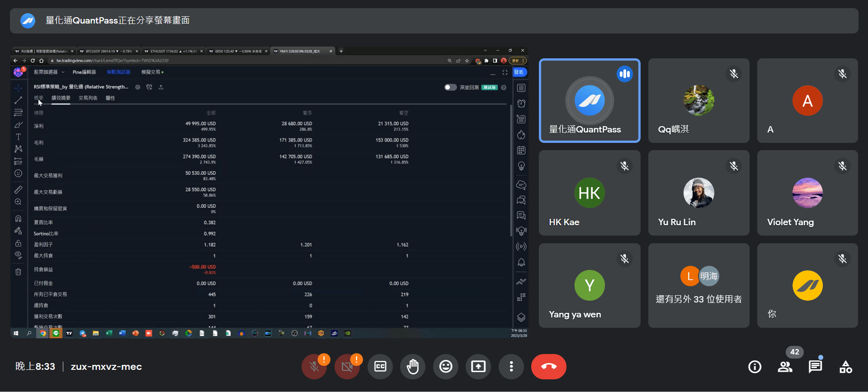Open the in-call chat panel
The image size is (868, 392).
tap(816, 367)
